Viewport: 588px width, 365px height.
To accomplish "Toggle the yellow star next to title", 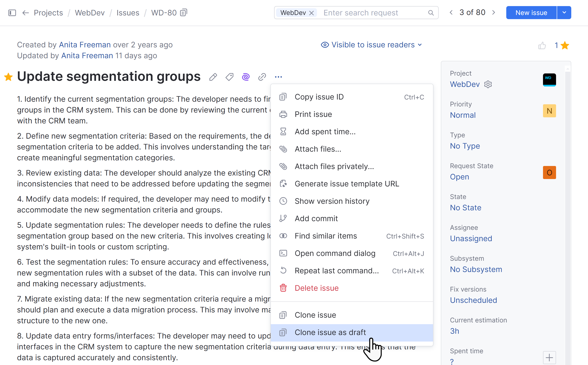I will pos(8,77).
